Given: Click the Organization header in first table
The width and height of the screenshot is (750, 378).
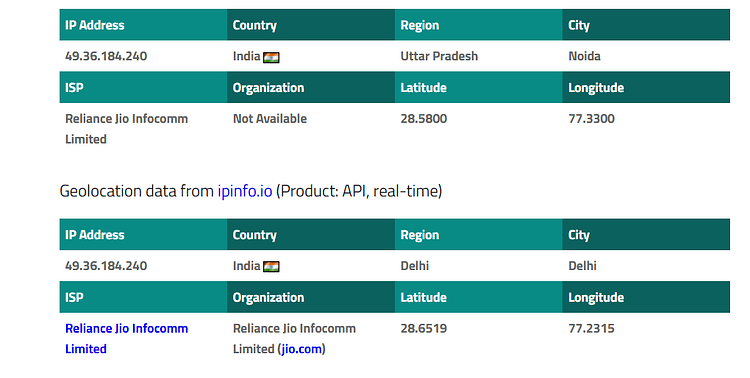Looking at the screenshot, I should (x=311, y=88).
